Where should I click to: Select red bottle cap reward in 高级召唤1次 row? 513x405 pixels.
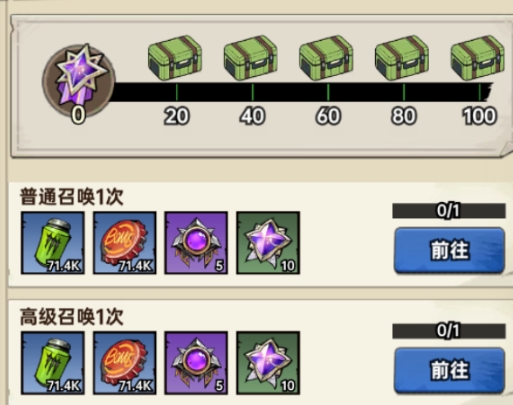[125, 363]
